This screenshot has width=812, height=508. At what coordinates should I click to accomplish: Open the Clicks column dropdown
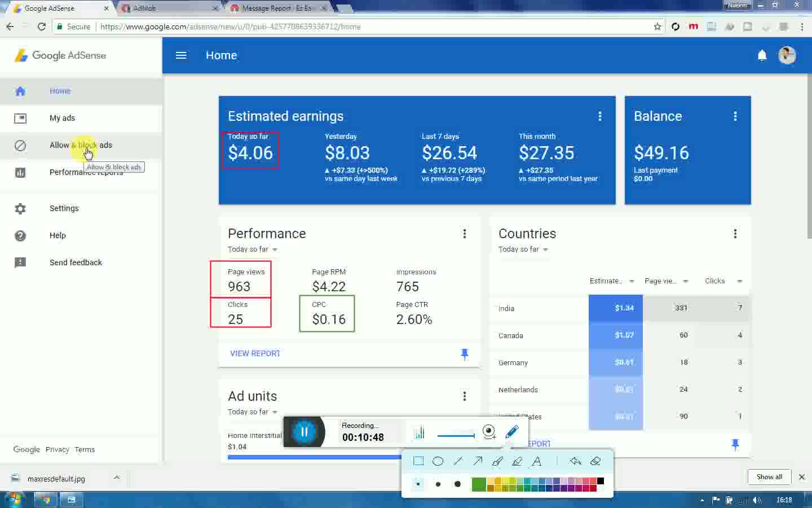click(740, 281)
